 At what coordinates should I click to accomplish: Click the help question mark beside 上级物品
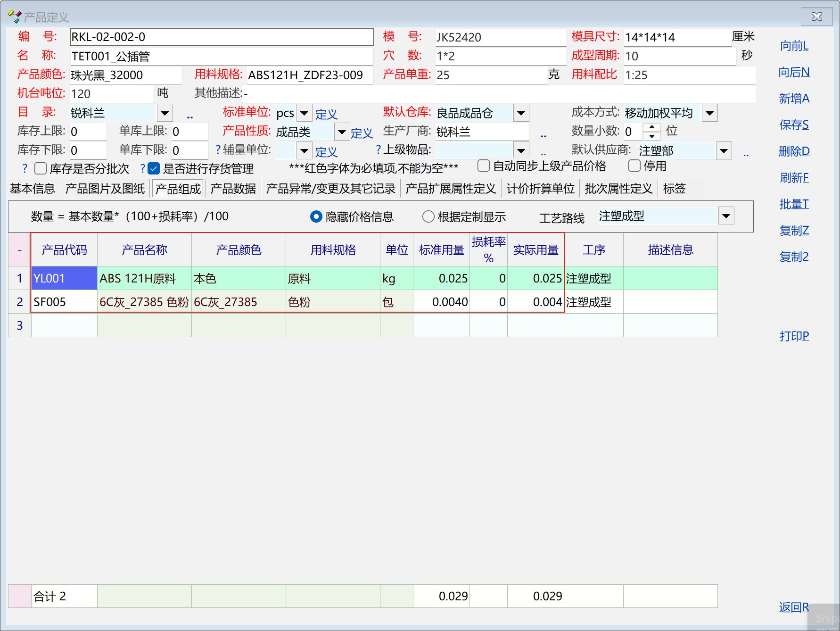click(378, 150)
